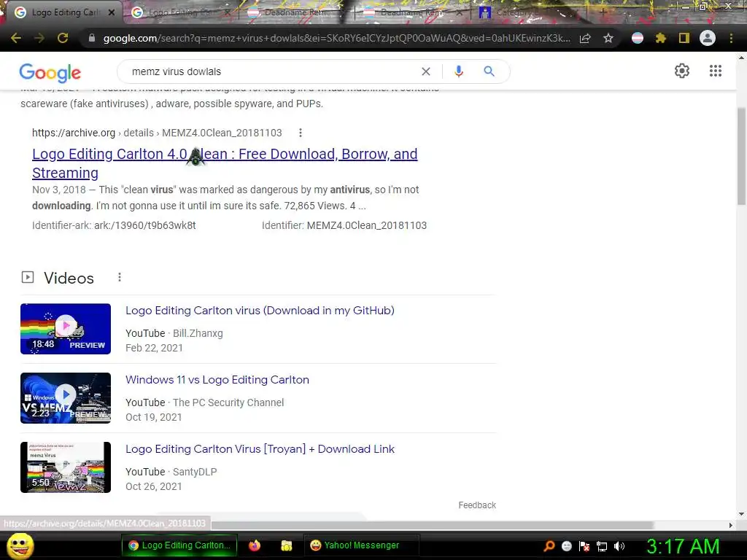Click the vertical scrollbar down arrow

point(741,514)
